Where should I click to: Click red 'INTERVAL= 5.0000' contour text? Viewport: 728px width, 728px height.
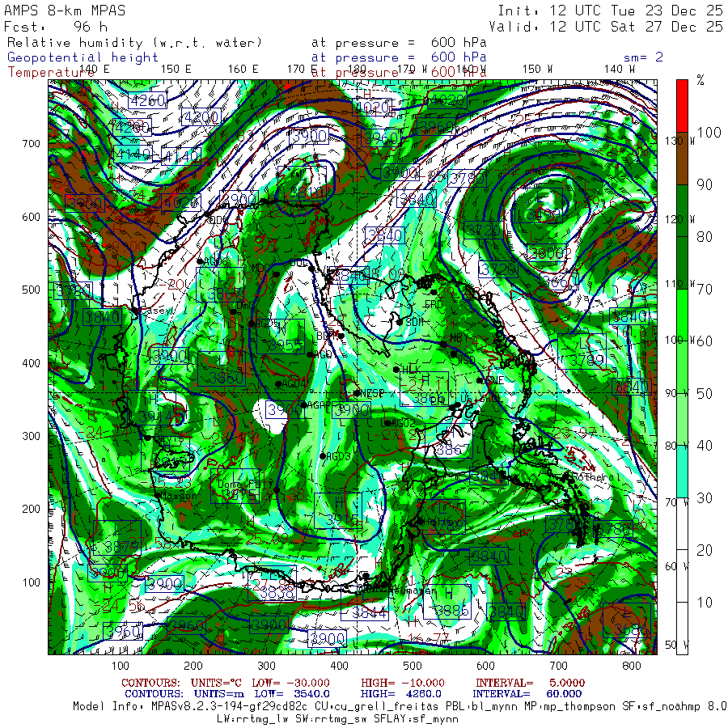[x=530, y=683]
